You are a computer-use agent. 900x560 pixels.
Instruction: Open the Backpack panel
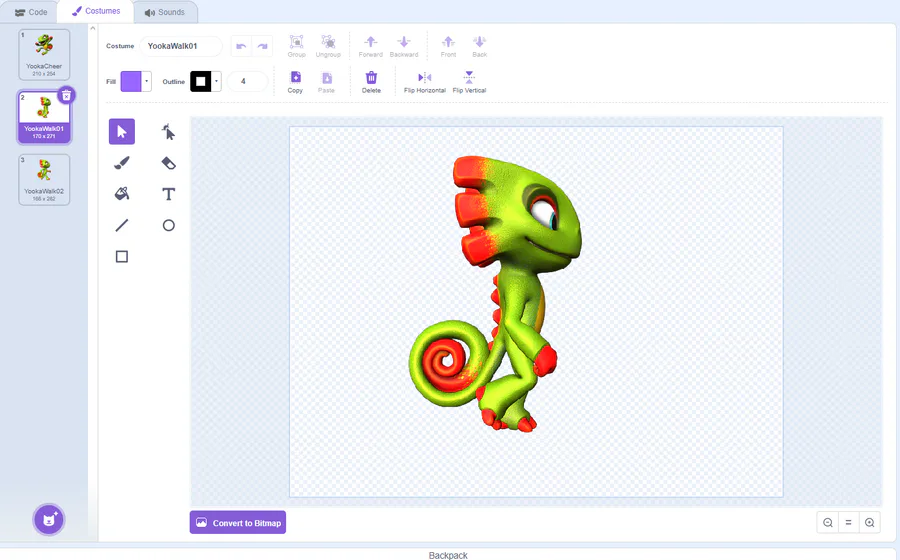click(x=448, y=555)
